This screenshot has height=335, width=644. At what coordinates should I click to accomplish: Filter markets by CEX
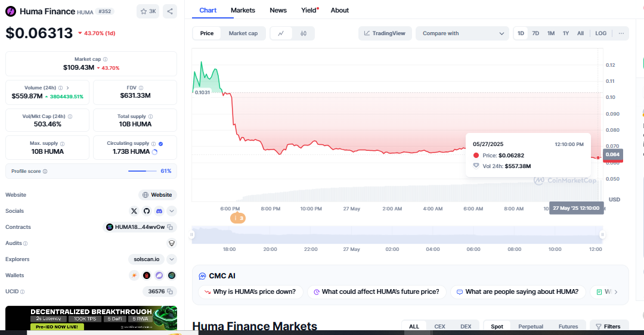[x=440, y=327]
